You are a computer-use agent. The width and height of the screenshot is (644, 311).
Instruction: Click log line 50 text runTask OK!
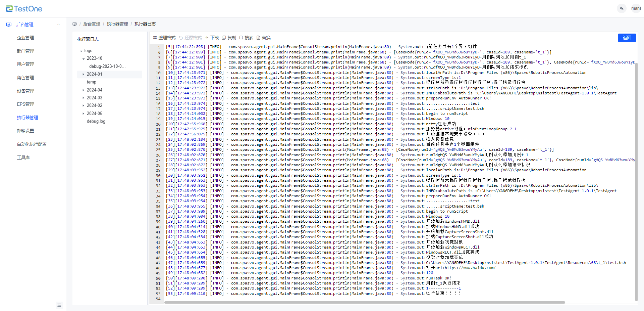(439, 278)
